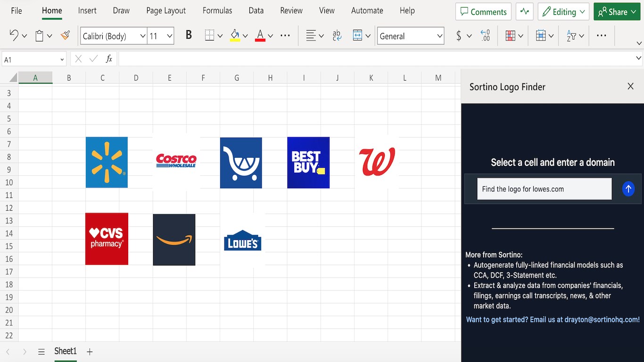The width and height of the screenshot is (644, 362).
Task: Switch to the Data tab
Action: (x=256, y=10)
